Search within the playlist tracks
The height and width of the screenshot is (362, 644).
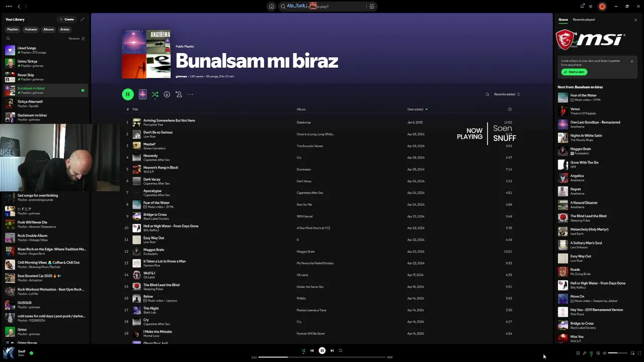tap(487, 94)
